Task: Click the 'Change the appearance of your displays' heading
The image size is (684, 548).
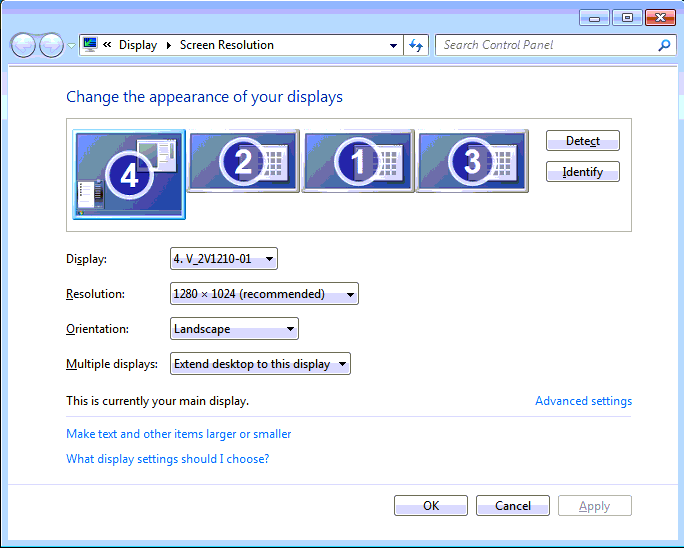Action: tap(204, 96)
